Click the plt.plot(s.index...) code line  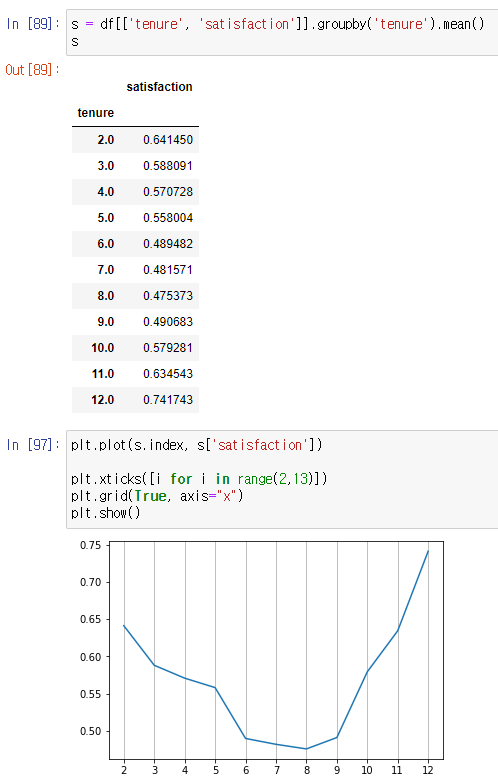coord(197,444)
